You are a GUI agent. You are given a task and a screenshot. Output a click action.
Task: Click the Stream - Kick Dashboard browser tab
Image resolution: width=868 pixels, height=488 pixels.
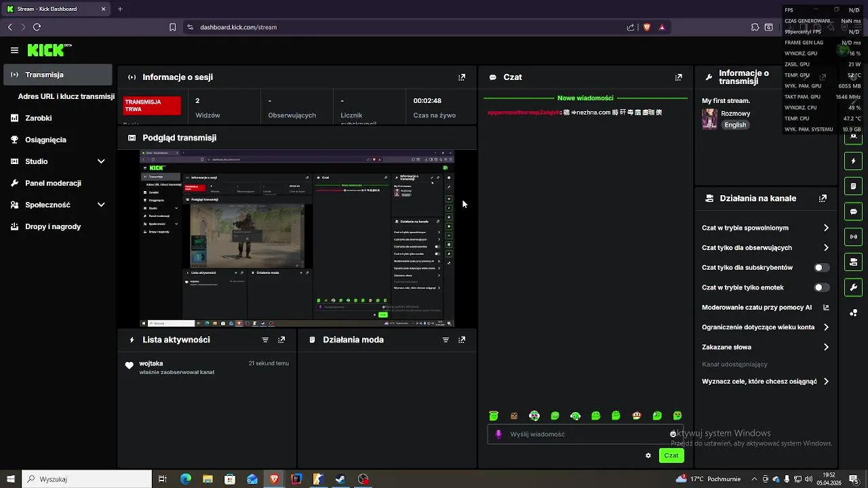click(x=57, y=9)
